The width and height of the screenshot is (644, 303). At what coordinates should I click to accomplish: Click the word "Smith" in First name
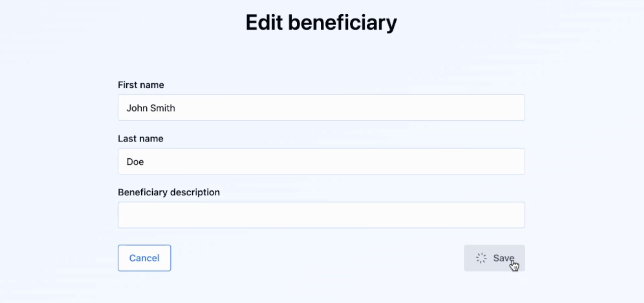click(163, 108)
